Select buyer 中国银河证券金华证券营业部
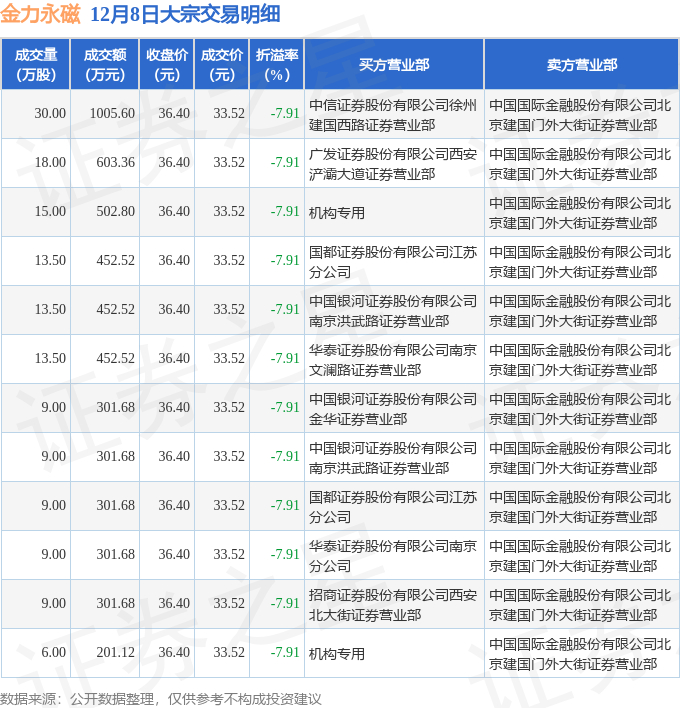680x708 pixels. [x=393, y=409]
